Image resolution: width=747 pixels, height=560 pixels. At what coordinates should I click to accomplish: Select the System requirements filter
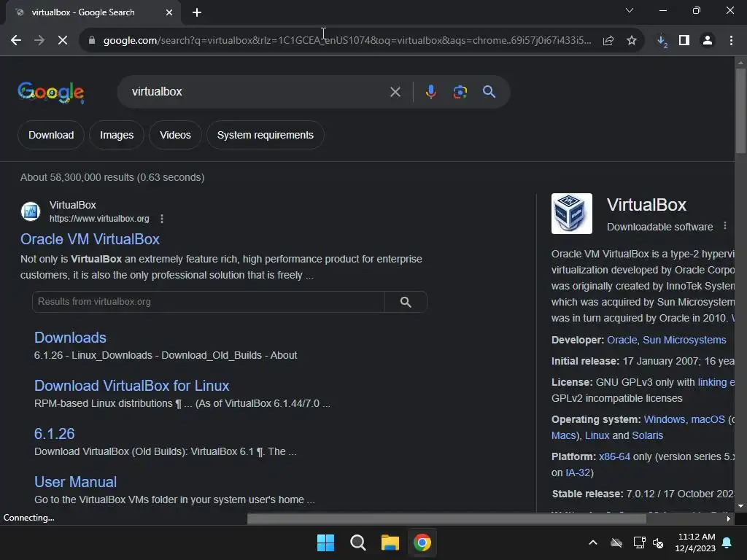[x=266, y=135]
